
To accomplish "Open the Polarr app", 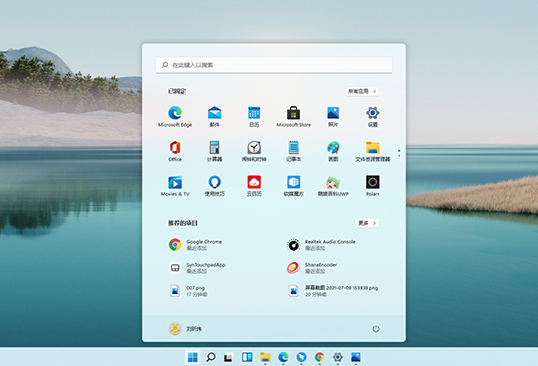I will (373, 186).
